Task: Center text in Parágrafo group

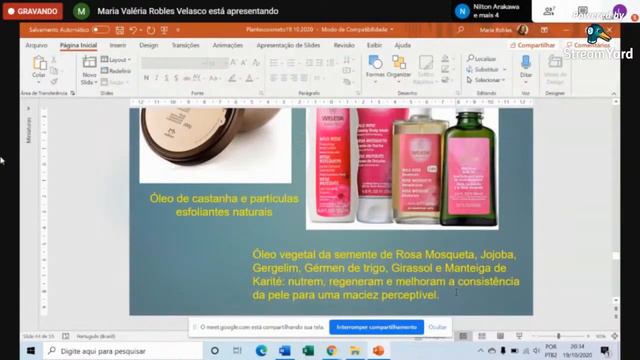Action: pos(284,78)
